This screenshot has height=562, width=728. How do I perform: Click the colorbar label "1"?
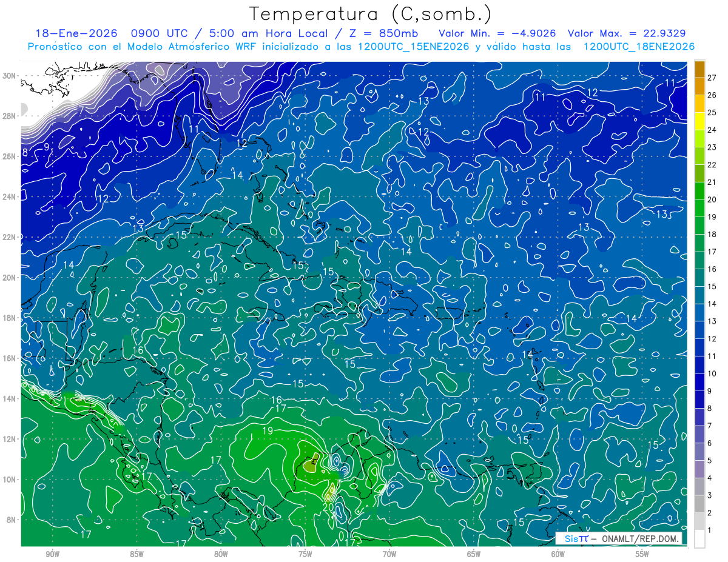pos(709,530)
